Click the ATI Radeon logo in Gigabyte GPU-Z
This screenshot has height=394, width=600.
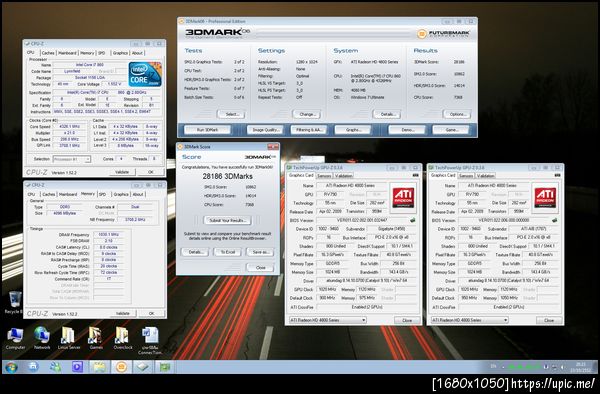click(403, 197)
